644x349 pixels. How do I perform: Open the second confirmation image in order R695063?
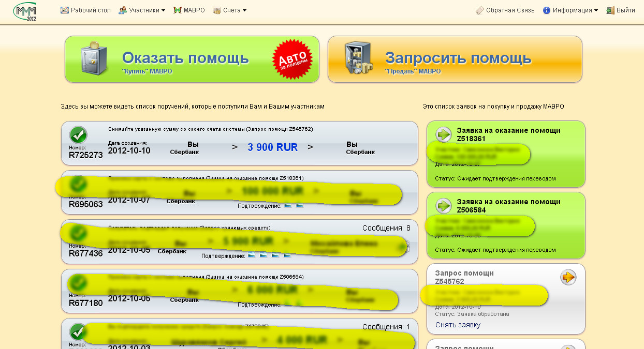(299, 206)
